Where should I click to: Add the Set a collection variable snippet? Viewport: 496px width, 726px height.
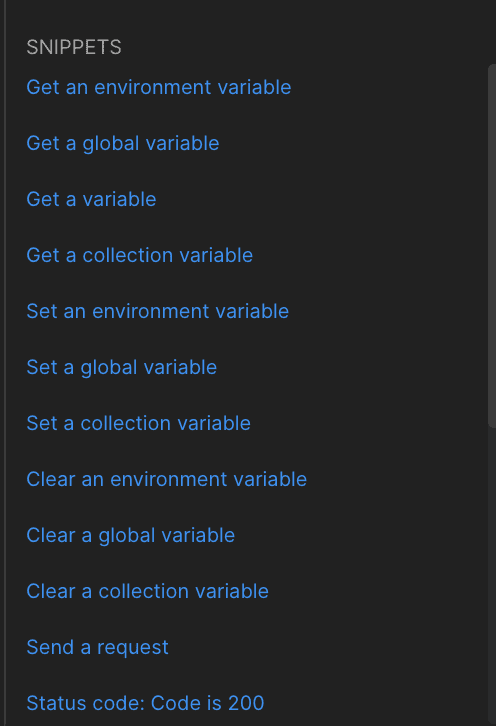point(138,424)
